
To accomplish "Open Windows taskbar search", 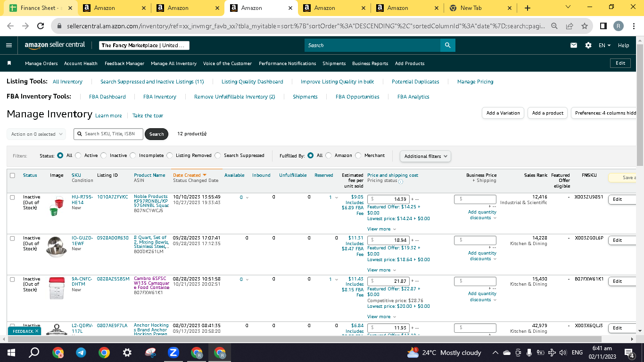I will [x=34, y=353].
